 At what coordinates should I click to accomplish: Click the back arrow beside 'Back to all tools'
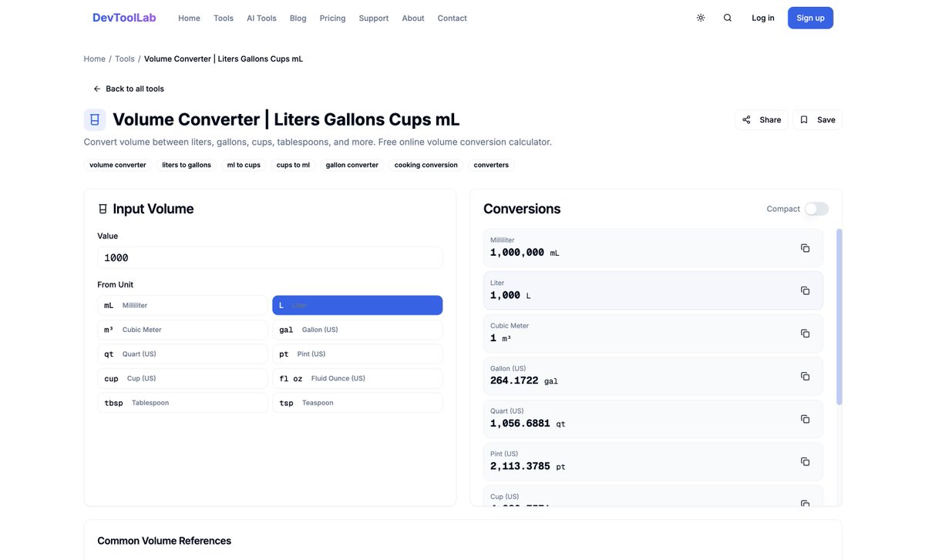pyautogui.click(x=96, y=89)
